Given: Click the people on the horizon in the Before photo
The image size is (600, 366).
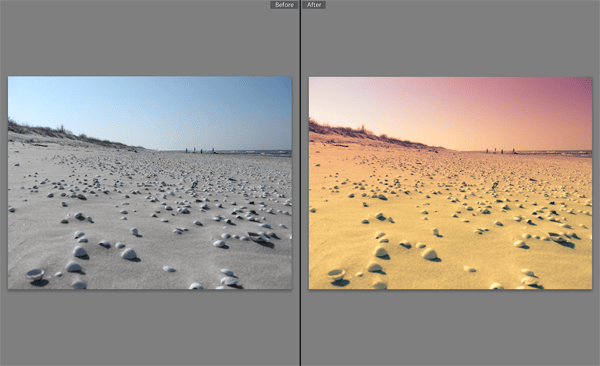Looking at the screenshot, I should (x=200, y=150).
